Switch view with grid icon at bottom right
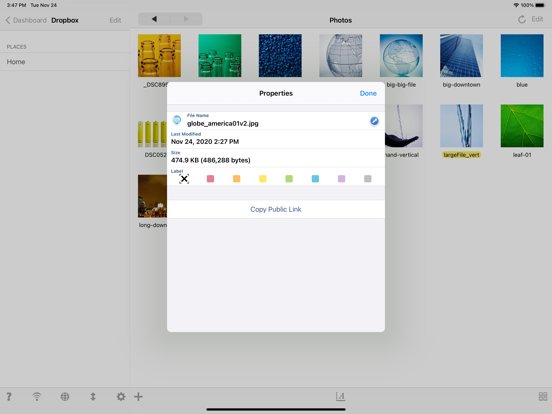This screenshot has width=552, height=414. pyautogui.click(x=543, y=397)
